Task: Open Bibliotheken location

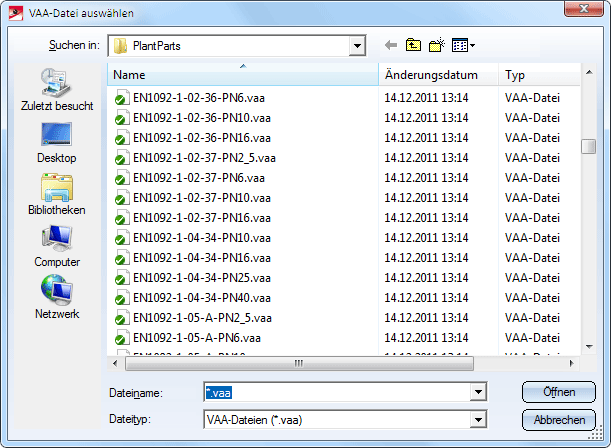Action: click(57, 194)
